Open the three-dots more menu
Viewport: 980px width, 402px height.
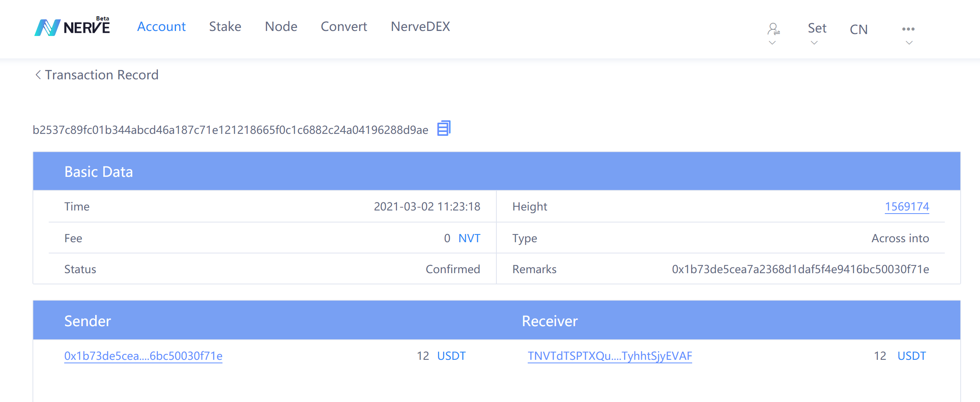[908, 29]
